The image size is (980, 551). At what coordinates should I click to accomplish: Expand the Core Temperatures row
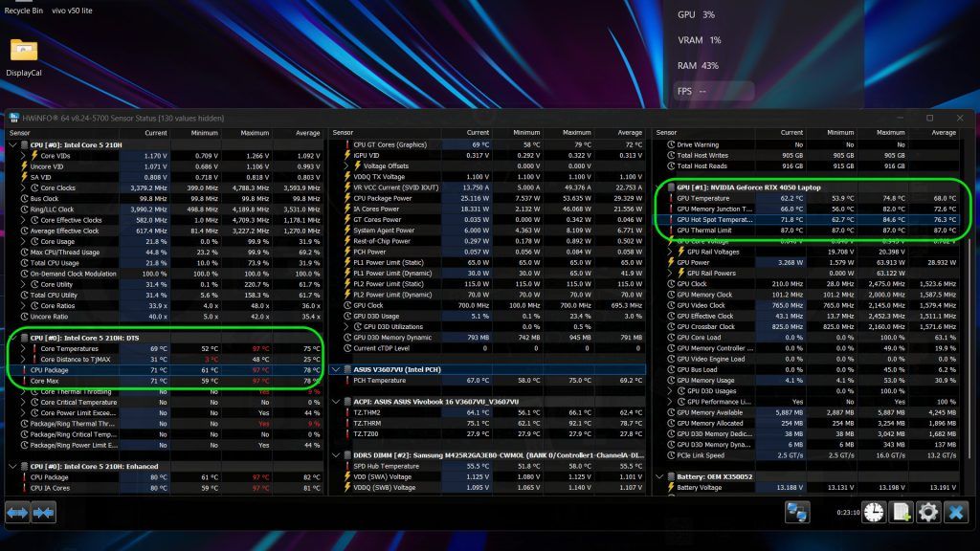[x=23, y=348]
